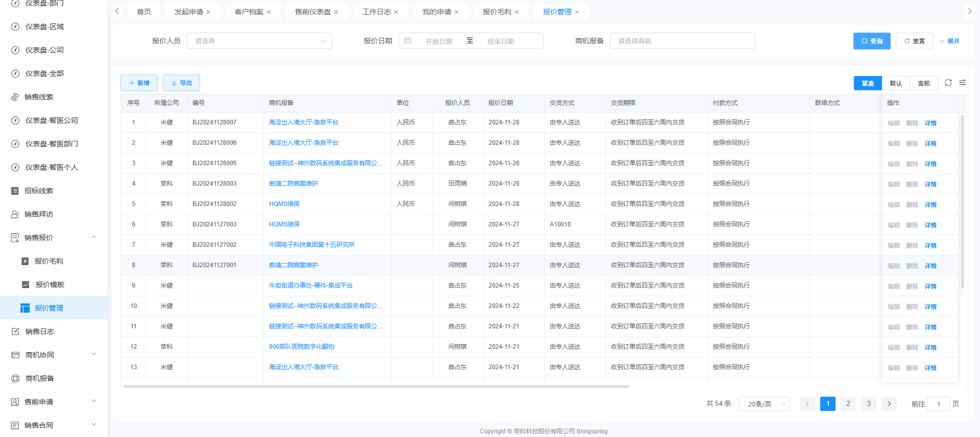Expand the 商机协同 sidebar menu

pyautogui.click(x=94, y=355)
